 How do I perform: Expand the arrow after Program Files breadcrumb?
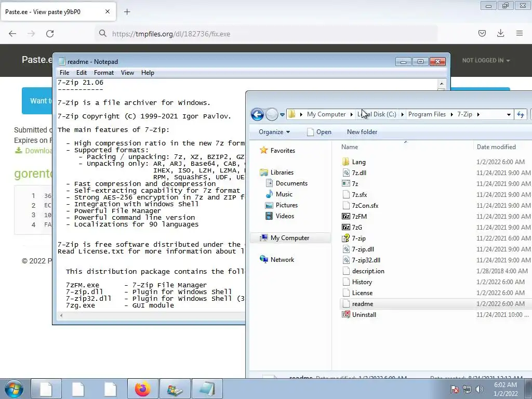[x=452, y=114]
